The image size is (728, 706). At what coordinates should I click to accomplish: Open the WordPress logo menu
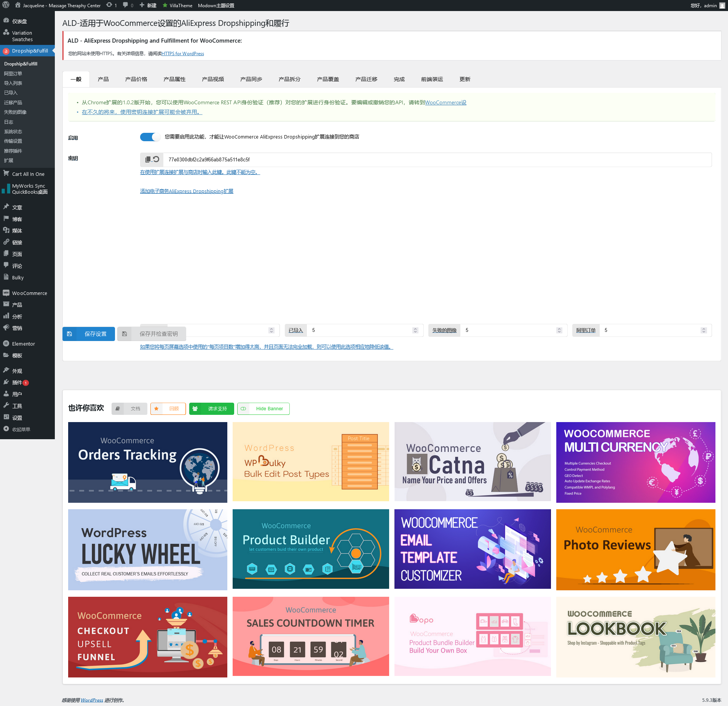click(x=6, y=5)
